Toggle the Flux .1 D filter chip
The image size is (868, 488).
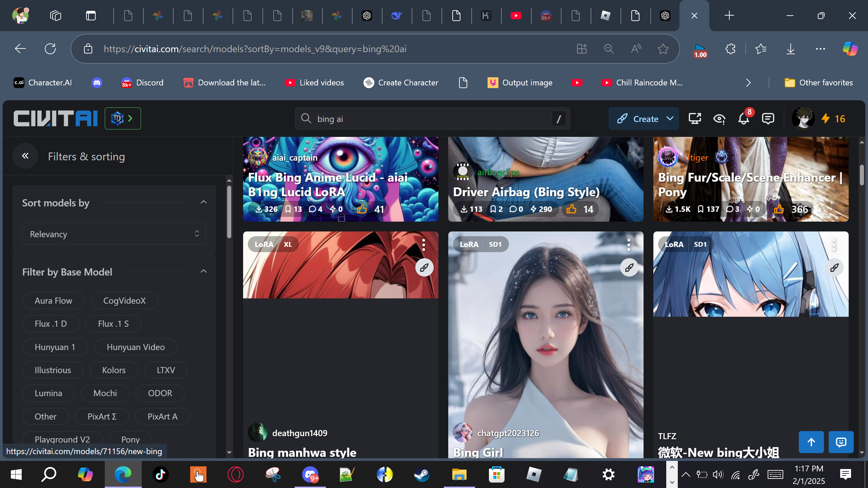(x=51, y=324)
